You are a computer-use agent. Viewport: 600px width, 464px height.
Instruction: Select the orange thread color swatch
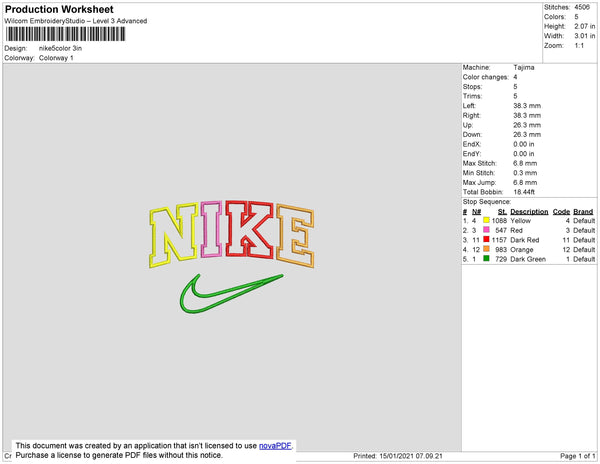[486, 249]
